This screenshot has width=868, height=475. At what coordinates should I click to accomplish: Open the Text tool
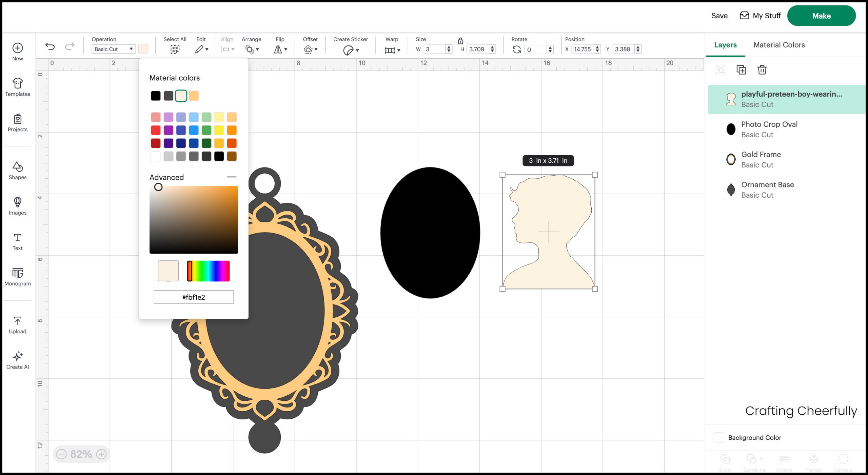(x=17, y=240)
